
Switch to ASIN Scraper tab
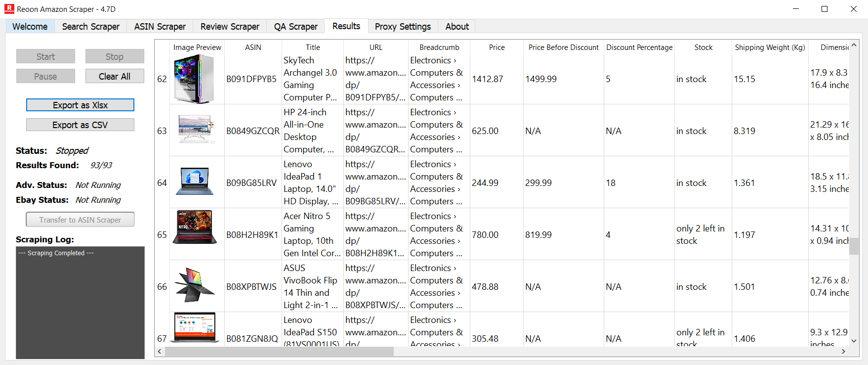pyautogui.click(x=160, y=27)
